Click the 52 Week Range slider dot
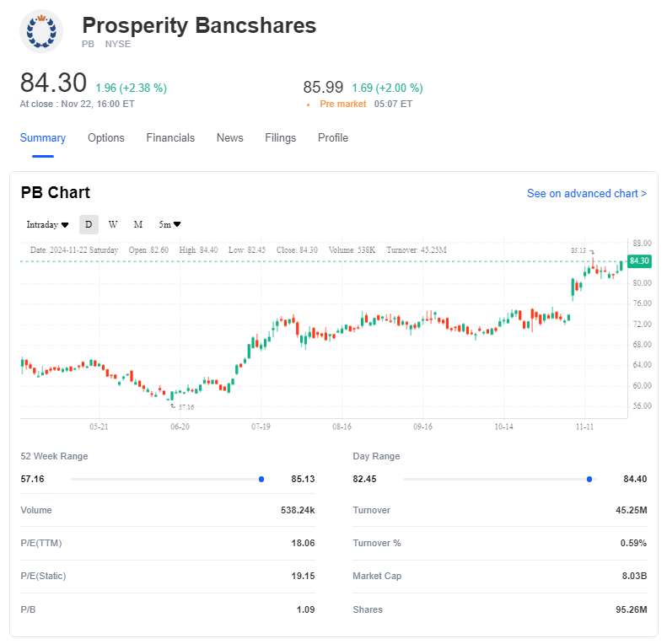The height and width of the screenshot is (644, 667). [261, 479]
